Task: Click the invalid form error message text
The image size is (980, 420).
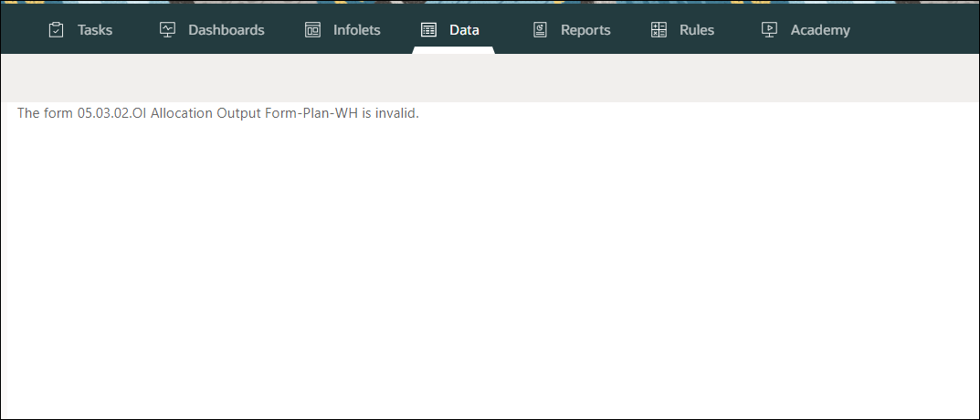Action: [218, 113]
